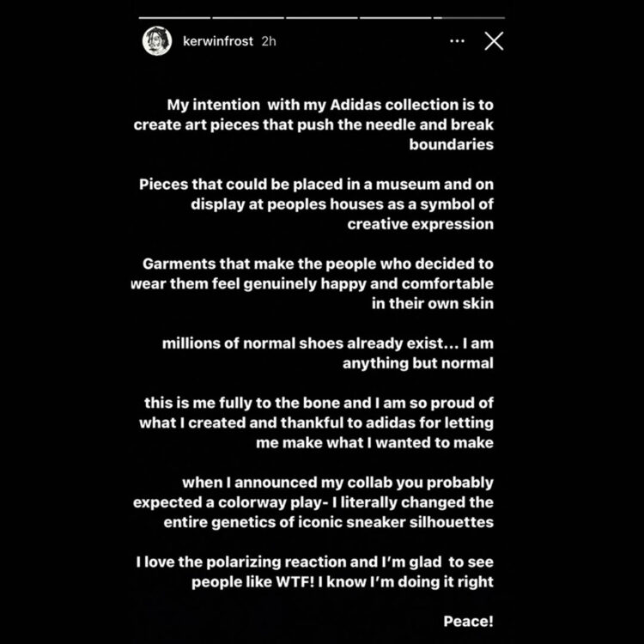The image size is (644, 644).
Task: Tap the 'My intention with my Adidas collection' paragraph
Action: 313,125
